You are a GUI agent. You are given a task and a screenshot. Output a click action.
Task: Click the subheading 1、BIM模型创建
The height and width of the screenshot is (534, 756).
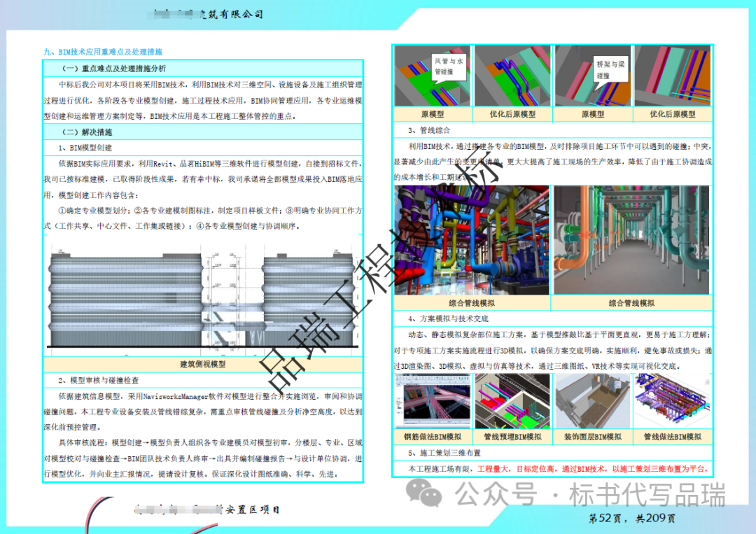tap(85, 148)
